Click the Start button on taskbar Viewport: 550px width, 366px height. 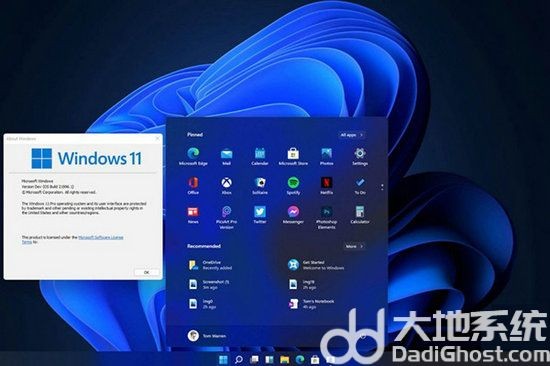[223, 360]
